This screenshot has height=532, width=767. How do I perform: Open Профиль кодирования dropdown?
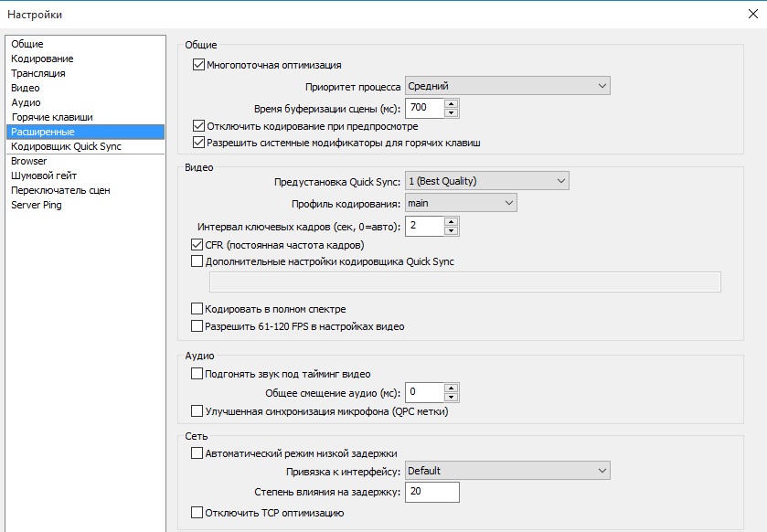click(461, 203)
